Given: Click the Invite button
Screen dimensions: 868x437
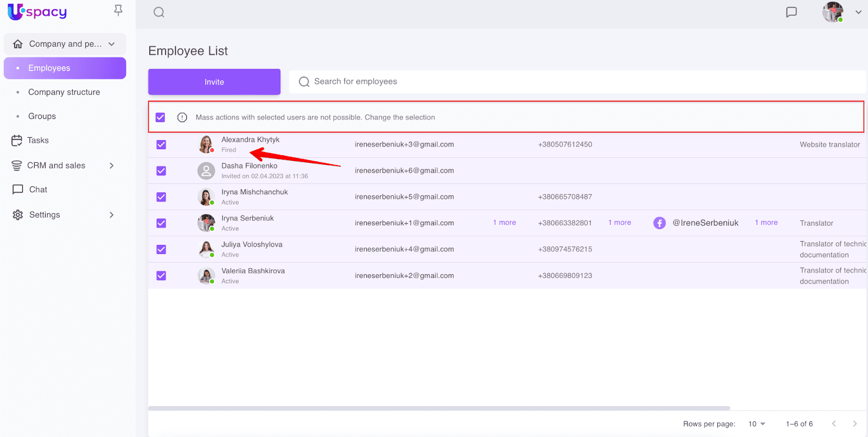Looking at the screenshot, I should click(214, 82).
